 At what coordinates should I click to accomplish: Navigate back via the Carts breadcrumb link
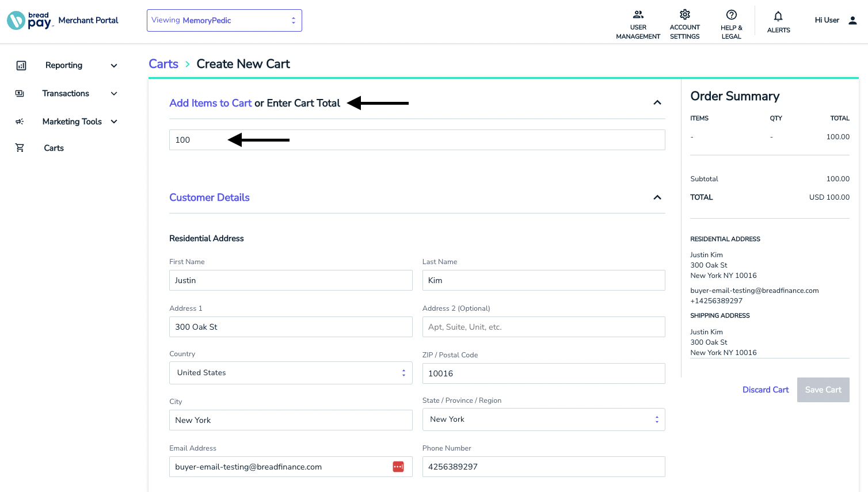click(x=163, y=64)
